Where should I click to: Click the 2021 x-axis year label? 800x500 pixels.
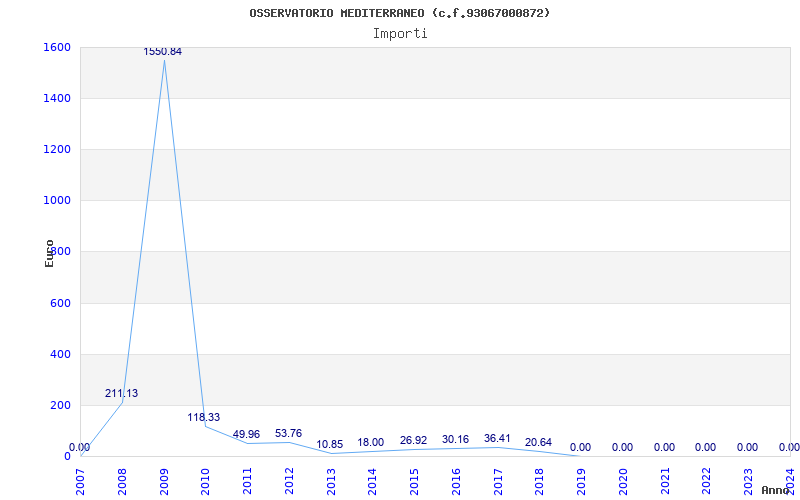click(665, 482)
